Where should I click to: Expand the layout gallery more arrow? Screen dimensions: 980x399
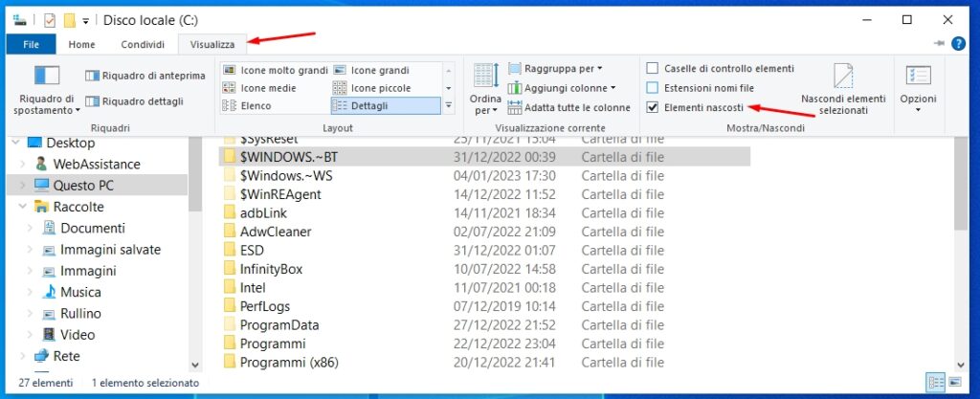click(x=448, y=106)
